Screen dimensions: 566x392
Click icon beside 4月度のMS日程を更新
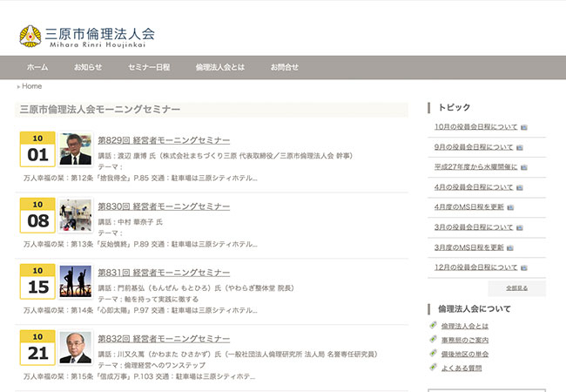click(x=510, y=207)
